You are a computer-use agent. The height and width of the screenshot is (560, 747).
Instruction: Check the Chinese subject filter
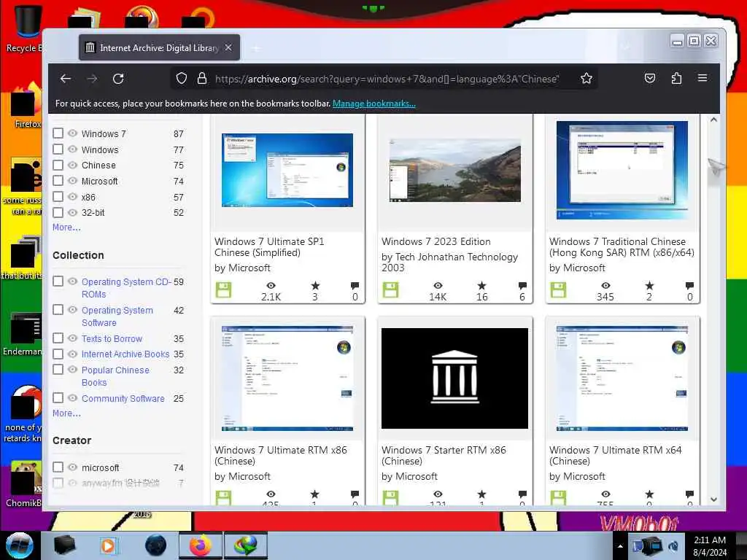coord(58,166)
